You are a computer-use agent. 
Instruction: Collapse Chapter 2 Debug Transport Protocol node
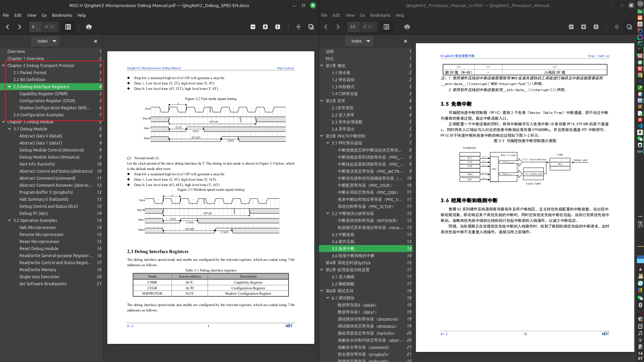[3, 66]
